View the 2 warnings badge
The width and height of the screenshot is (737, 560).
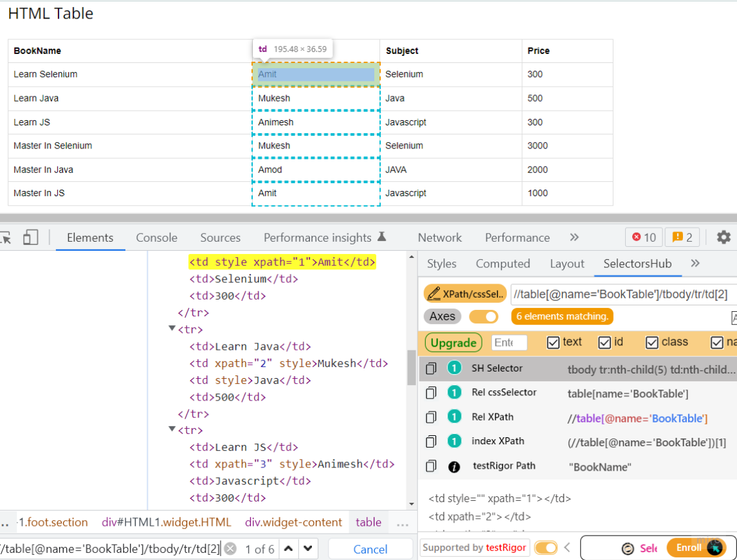click(x=682, y=237)
